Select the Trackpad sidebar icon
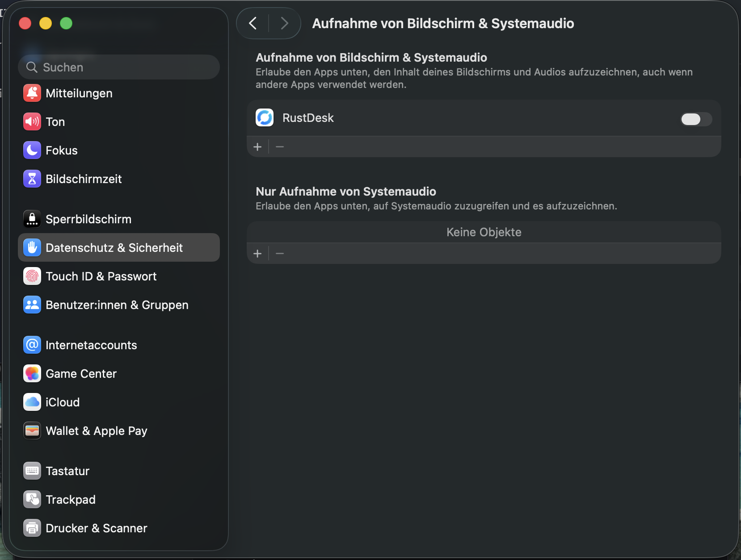 pyautogui.click(x=32, y=499)
